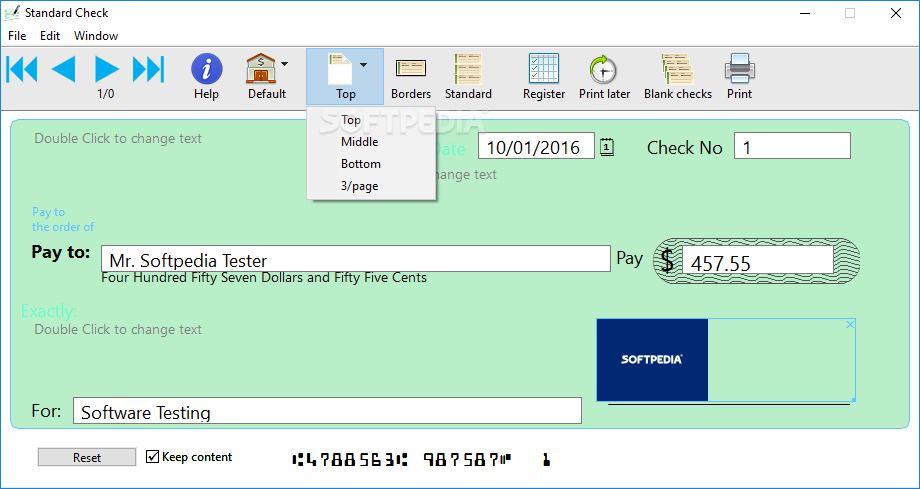Expand the Default dropdown arrow
The height and width of the screenshot is (489, 920).
(x=285, y=63)
